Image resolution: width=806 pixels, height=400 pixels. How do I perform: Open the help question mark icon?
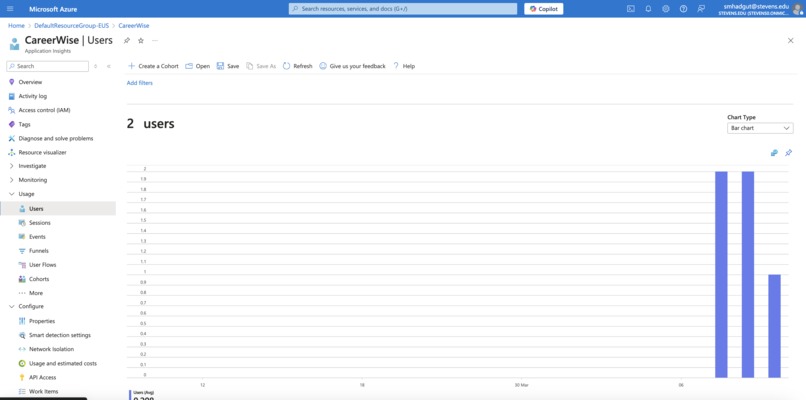683,9
